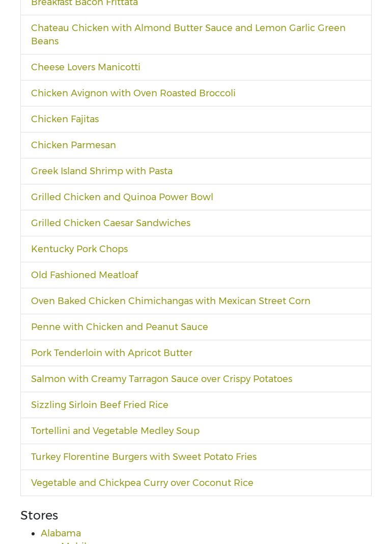Click Sizzling Sirloin Beef Fried Rice
This screenshot has height=544, width=392.
tap(99, 404)
